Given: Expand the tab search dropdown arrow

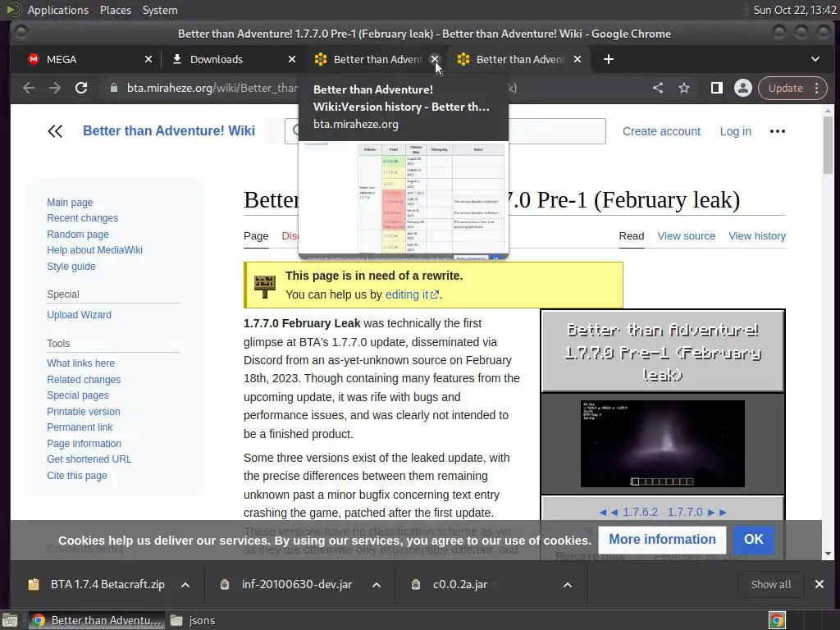Looking at the screenshot, I should pos(815,59).
